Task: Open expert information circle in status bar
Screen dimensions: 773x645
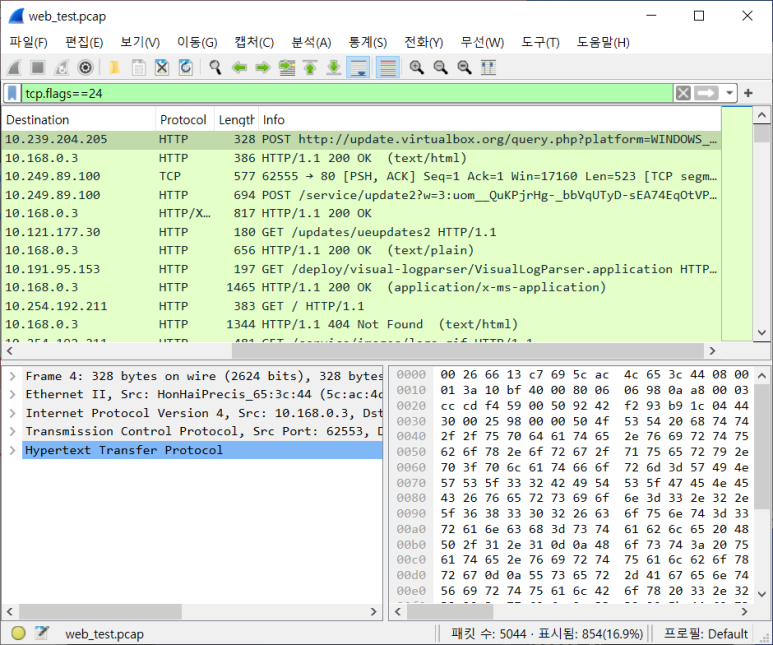Action: click(18, 633)
